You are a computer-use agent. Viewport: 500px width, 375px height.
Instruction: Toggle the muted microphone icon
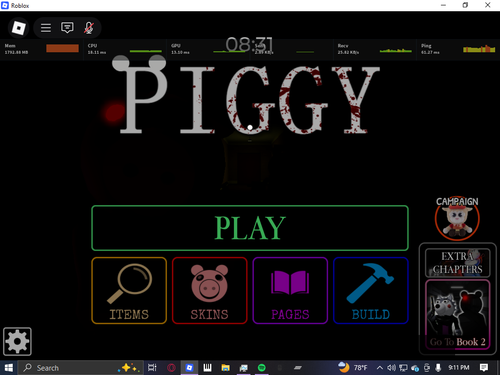(88, 28)
